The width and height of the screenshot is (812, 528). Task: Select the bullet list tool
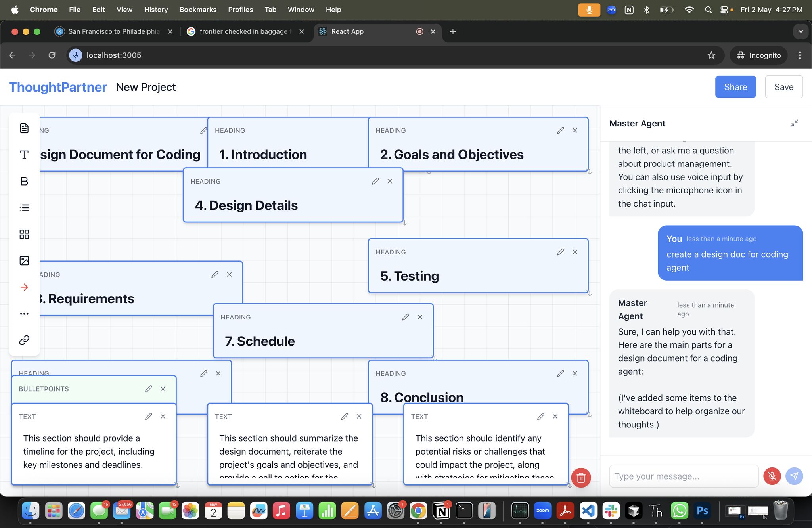pyautogui.click(x=24, y=207)
